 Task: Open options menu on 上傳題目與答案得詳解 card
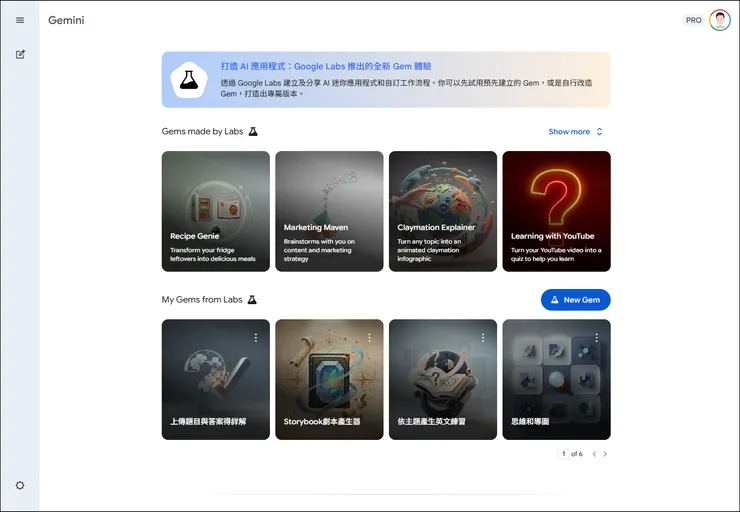click(x=256, y=338)
